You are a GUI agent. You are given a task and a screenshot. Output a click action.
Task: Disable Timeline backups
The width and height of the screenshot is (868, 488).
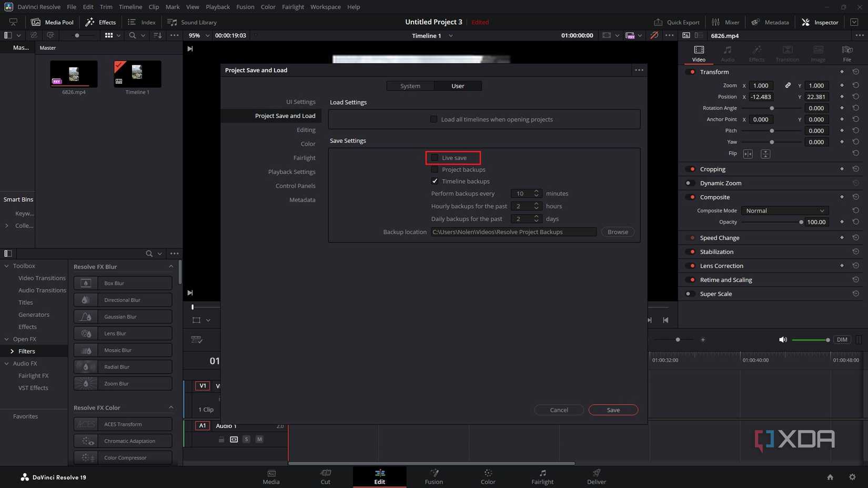435,181
